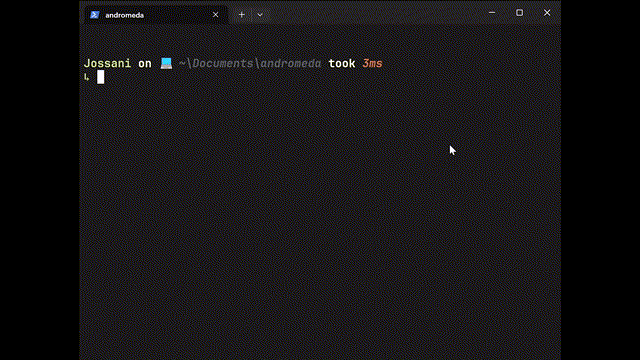Screen dimensions: 640x360
Task: Minimize the terminal window
Action: (492, 13)
